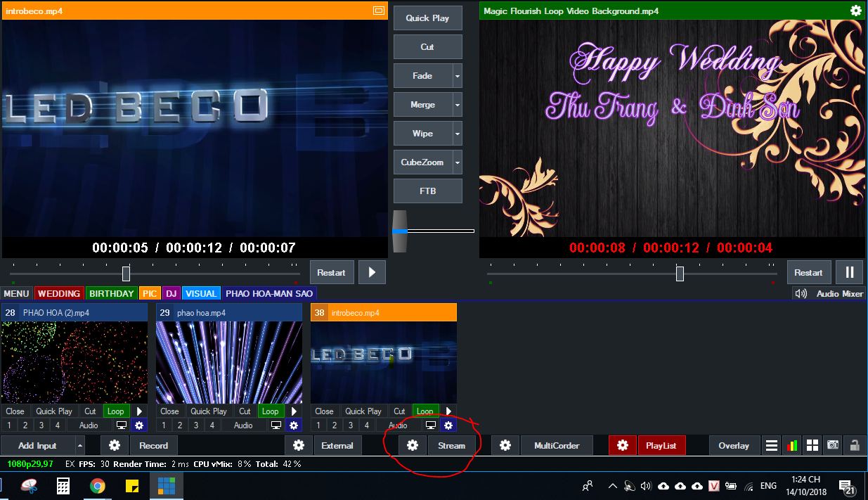Toggle Loop on input 29 phao hoa
The width and height of the screenshot is (868, 500).
pos(270,411)
